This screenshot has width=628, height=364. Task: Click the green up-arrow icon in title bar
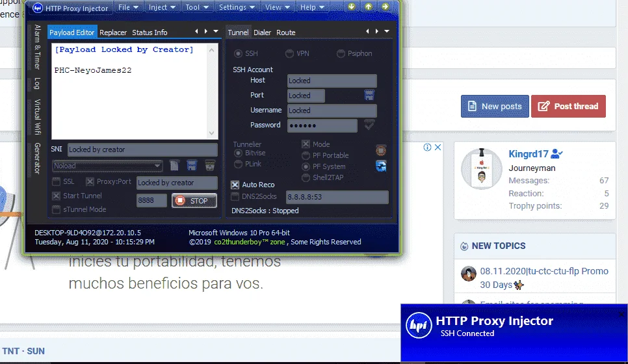pos(368,6)
